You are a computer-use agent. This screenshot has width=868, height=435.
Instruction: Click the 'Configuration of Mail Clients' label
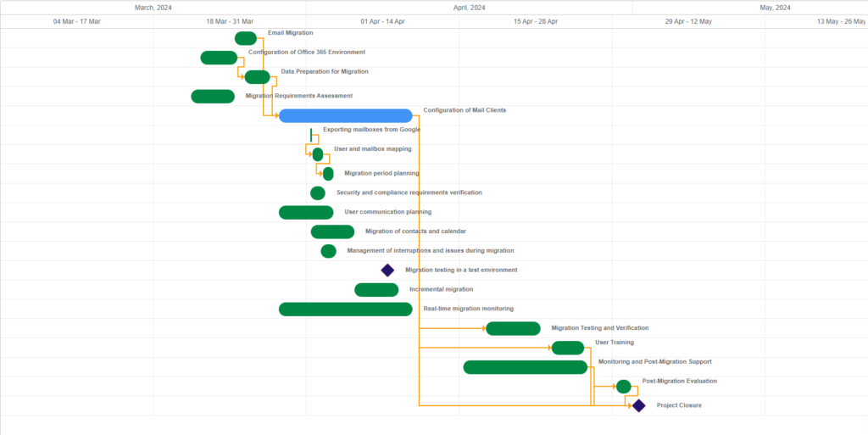[x=465, y=110]
